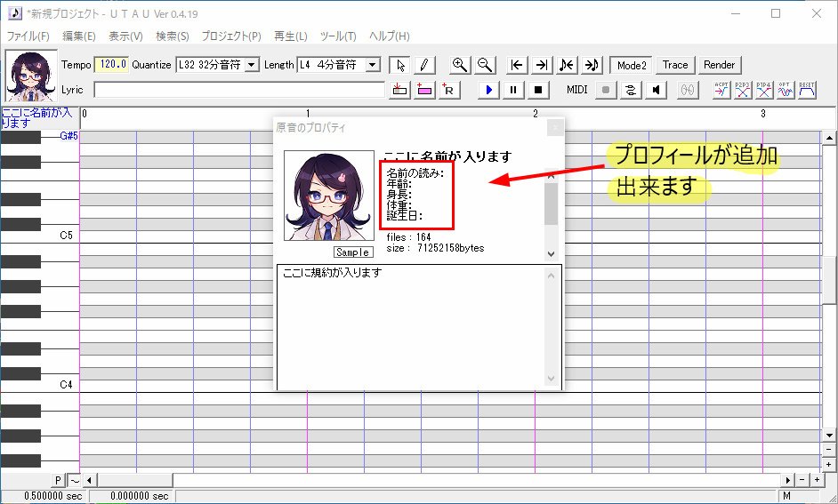838x504 pixels.
Task: Click the horizontal zoom minus button
Action: point(802,481)
